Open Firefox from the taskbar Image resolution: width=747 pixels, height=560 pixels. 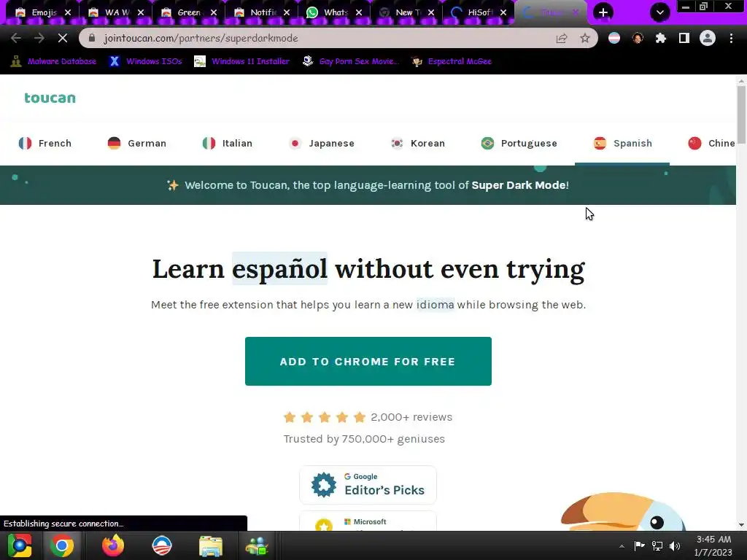click(x=113, y=545)
